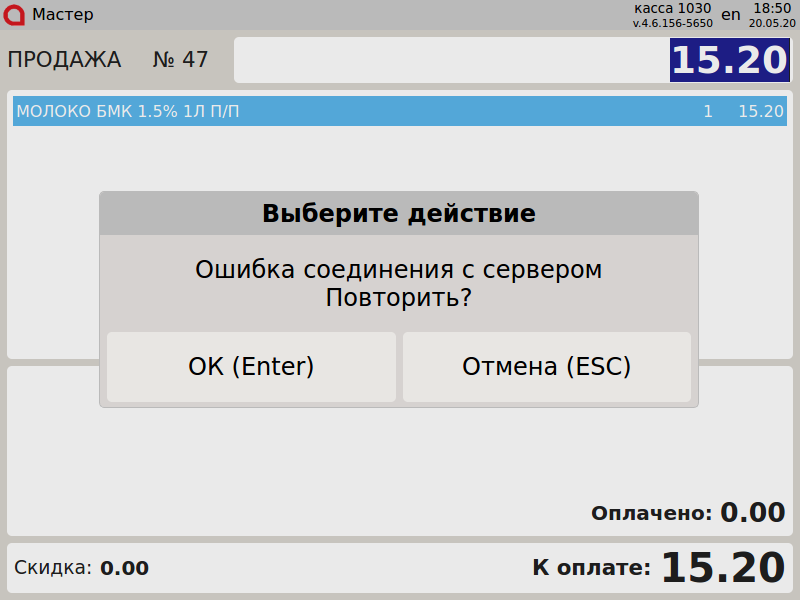Click the item price 15.20 in row
Viewport: 800px width, 600px height.
point(760,111)
